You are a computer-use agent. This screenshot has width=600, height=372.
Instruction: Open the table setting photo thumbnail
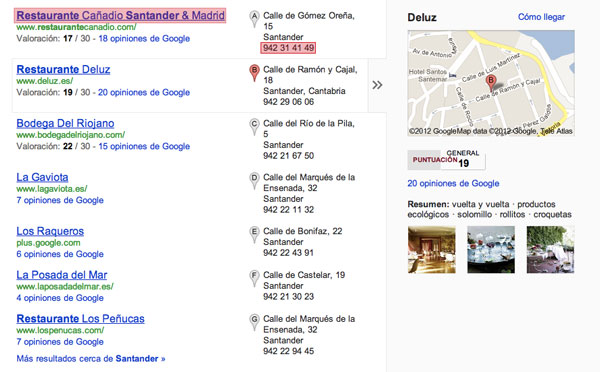491,250
